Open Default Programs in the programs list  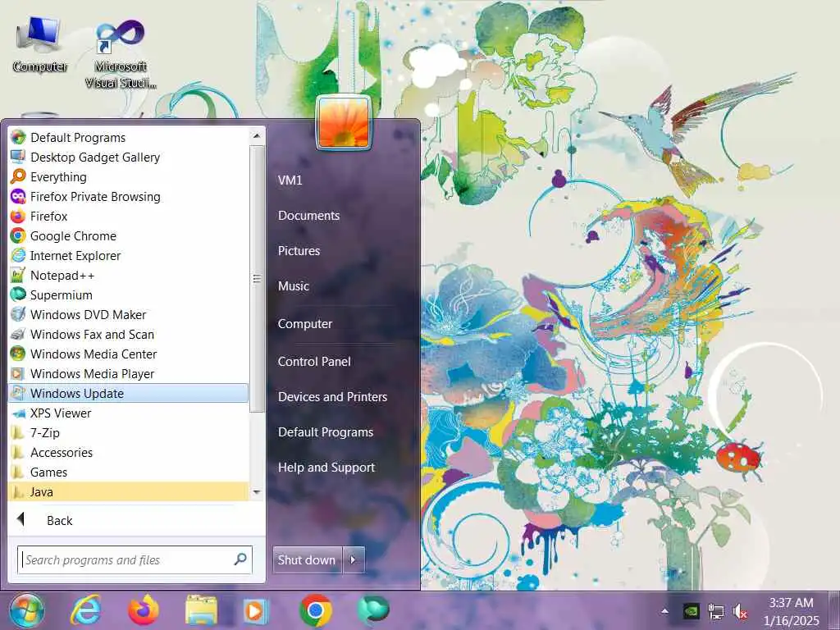click(x=128, y=138)
